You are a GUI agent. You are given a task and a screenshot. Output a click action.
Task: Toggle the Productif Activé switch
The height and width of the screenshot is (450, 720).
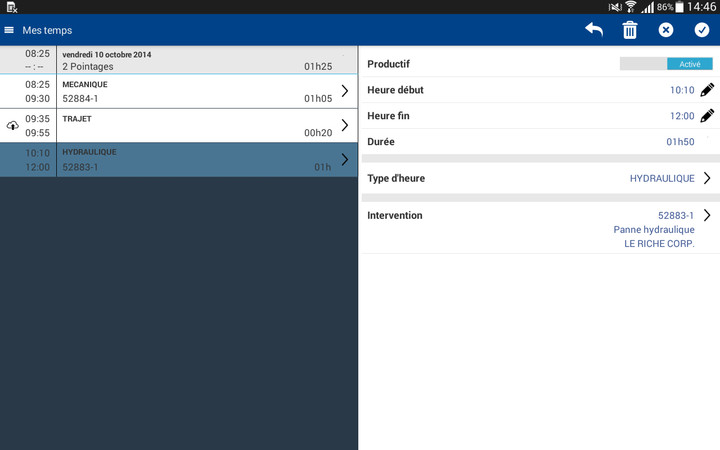click(x=666, y=64)
